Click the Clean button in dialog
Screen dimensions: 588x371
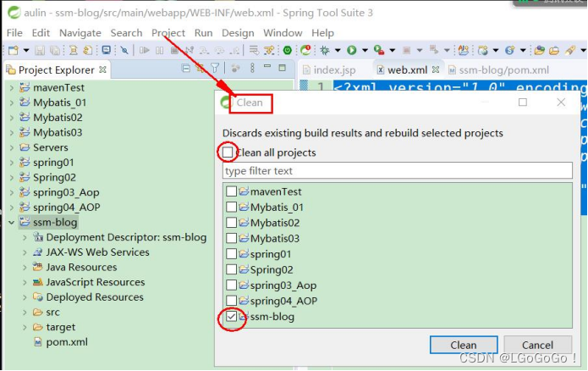[x=464, y=345]
